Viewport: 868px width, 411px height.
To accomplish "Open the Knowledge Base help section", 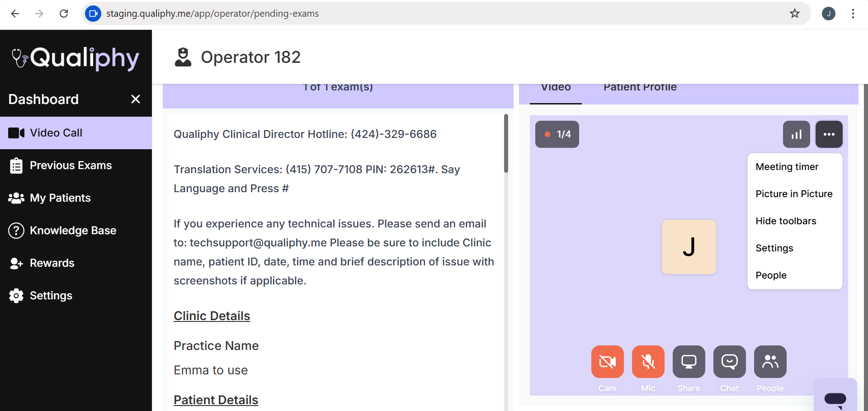I will 73,231.
